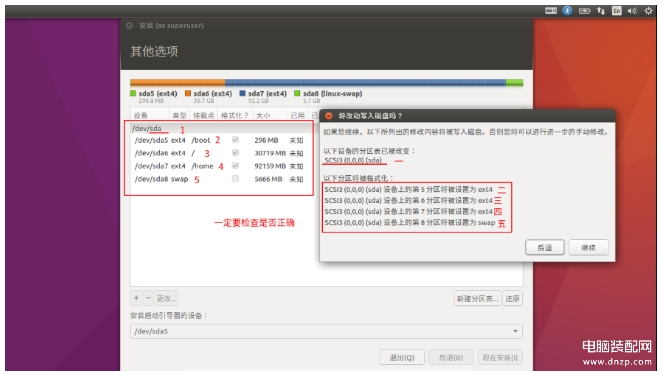This screenshot has width=662, height=375.
Task: Click the 现在安装(I) button
Action: pos(500,358)
